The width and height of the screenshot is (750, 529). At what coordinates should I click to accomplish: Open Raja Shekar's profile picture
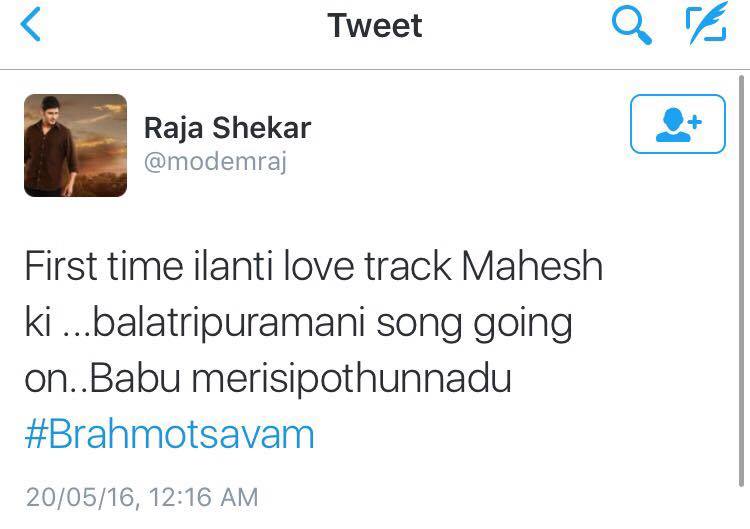point(76,145)
